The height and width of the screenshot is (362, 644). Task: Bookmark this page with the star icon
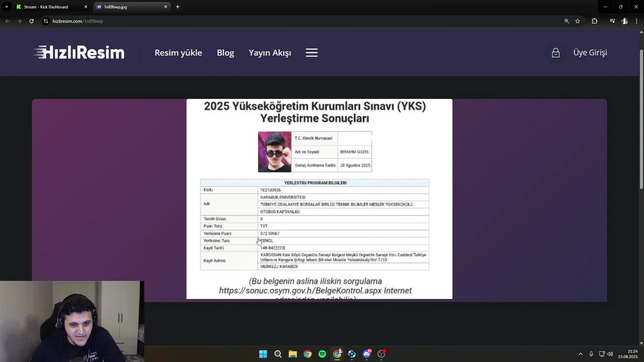[578, 21]
